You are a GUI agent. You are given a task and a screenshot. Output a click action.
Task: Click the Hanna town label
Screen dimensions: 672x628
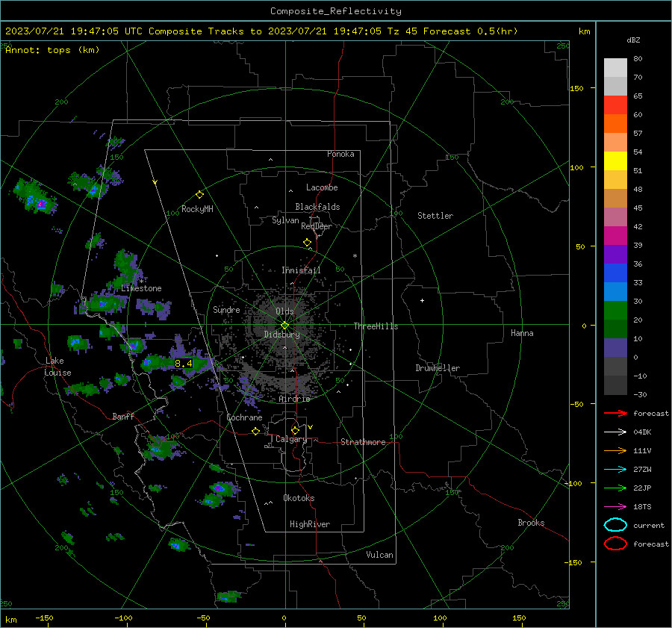[x=522, y=333]
